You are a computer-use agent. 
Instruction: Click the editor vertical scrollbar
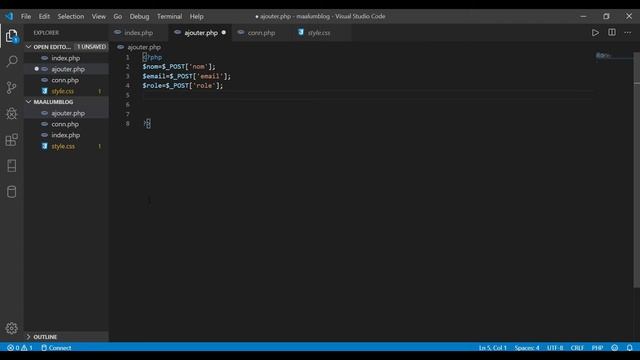(636, 169)
